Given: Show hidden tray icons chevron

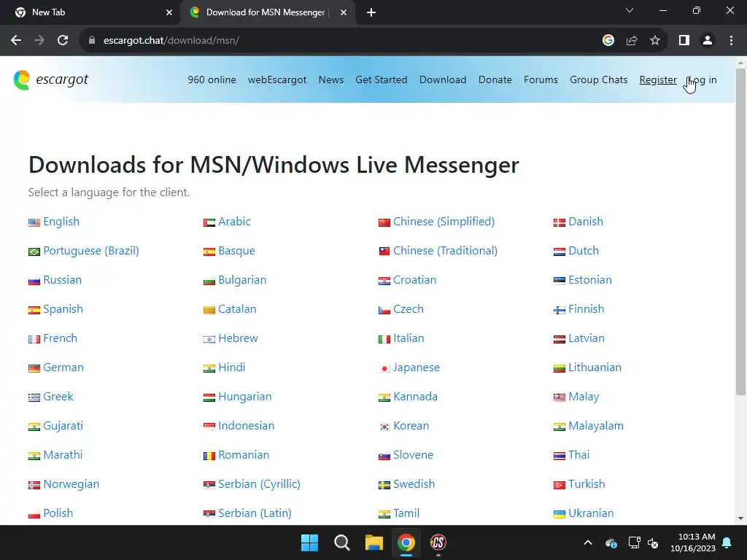Looking at the screenshot, I should (588, 542).
